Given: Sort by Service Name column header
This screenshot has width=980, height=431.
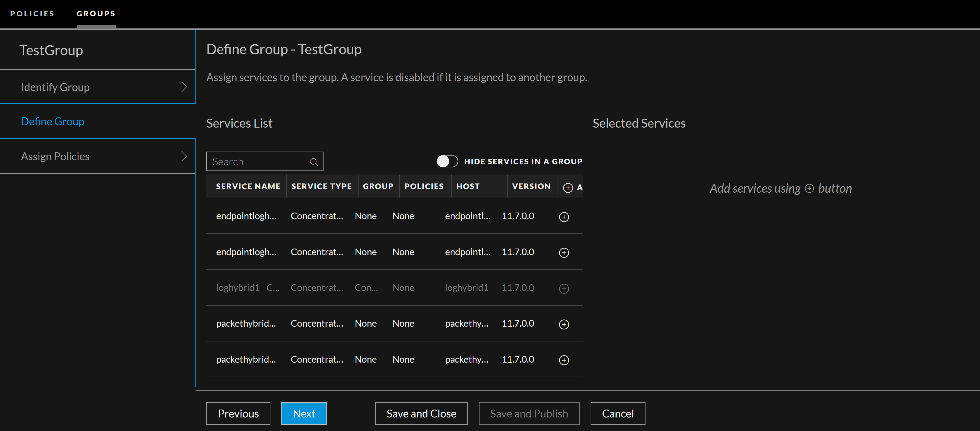Looking at the screenshot, I should point(248,186).
